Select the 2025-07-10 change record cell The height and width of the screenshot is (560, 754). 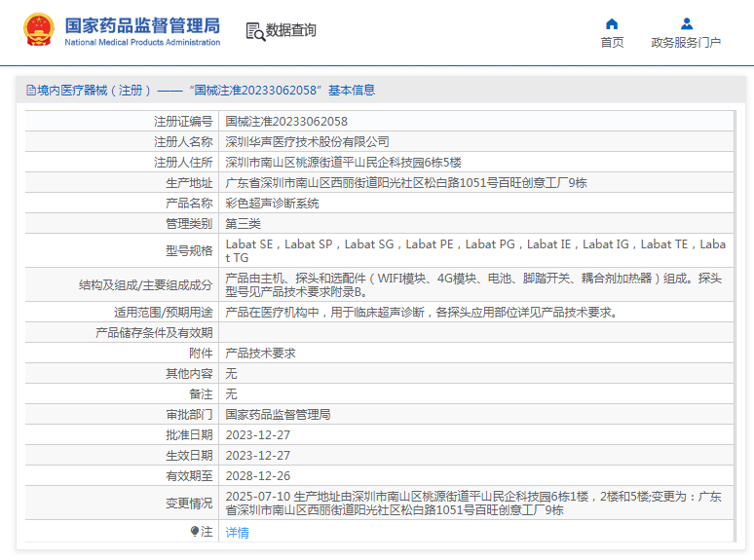476,503
